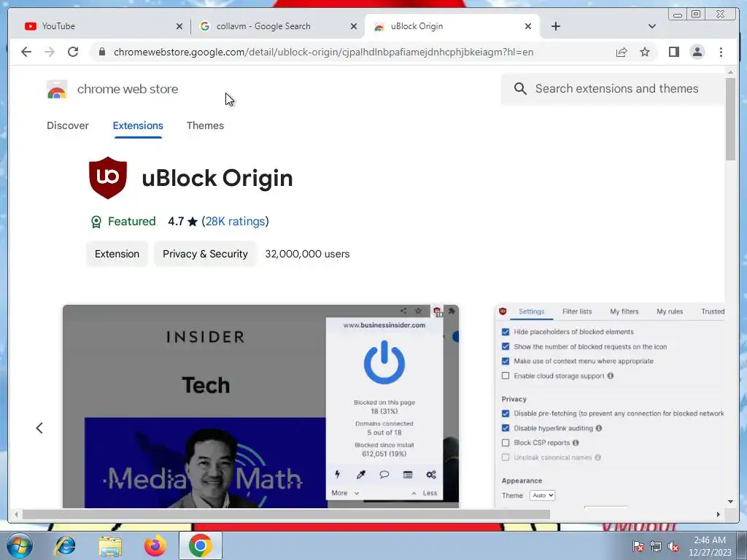The width and height of the screenshot is (747, 560).
Task: Open the 28K ratings link
Action: pos(235,222)
